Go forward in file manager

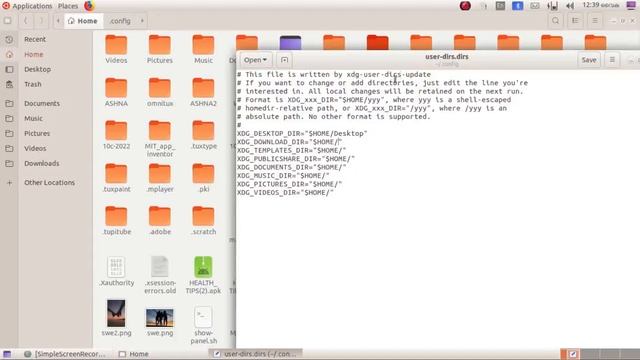(41, 21)
